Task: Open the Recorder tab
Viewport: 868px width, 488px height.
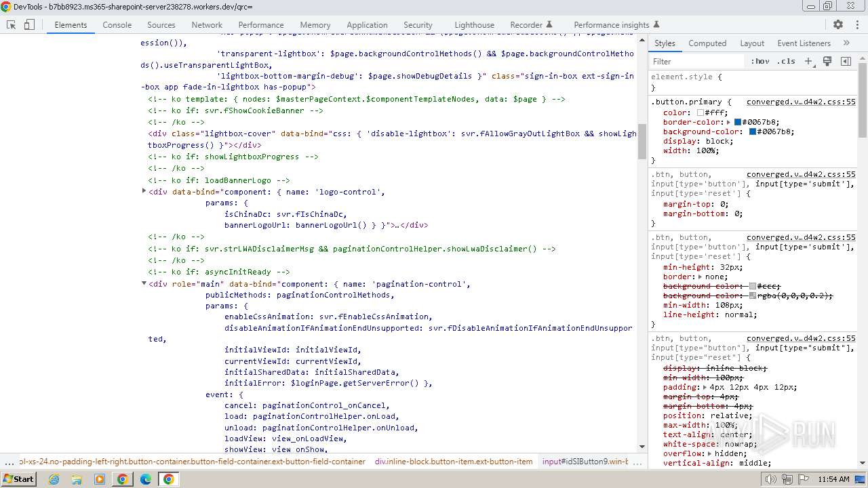Action: coord(531,24)
